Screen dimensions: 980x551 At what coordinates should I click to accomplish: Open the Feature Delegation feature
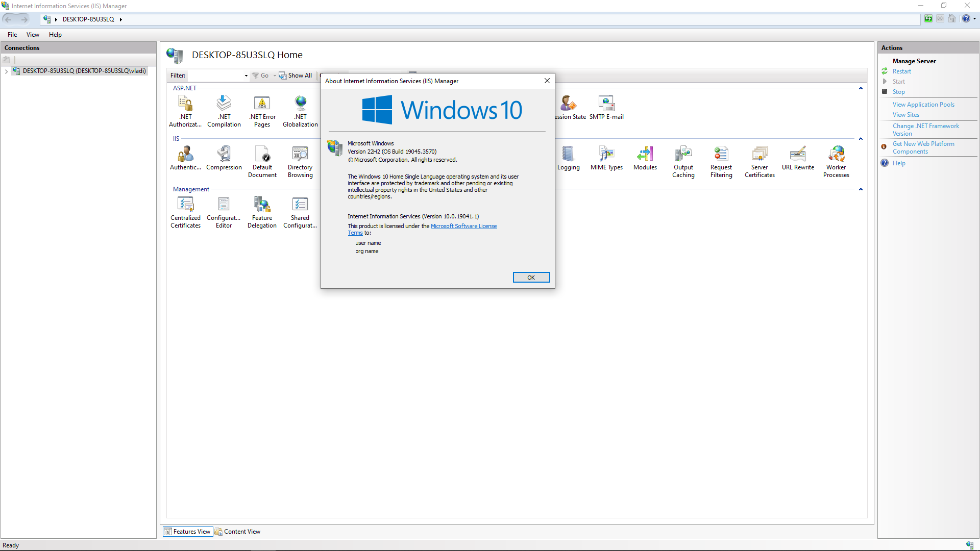(x=262, y=212)
